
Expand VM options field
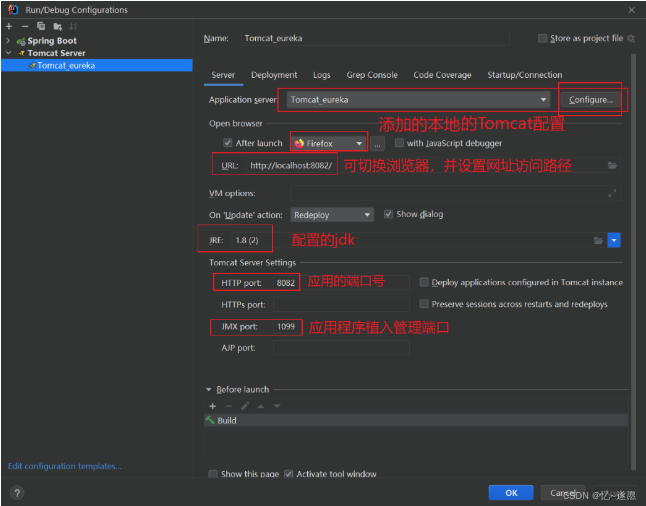pos(612,193)
